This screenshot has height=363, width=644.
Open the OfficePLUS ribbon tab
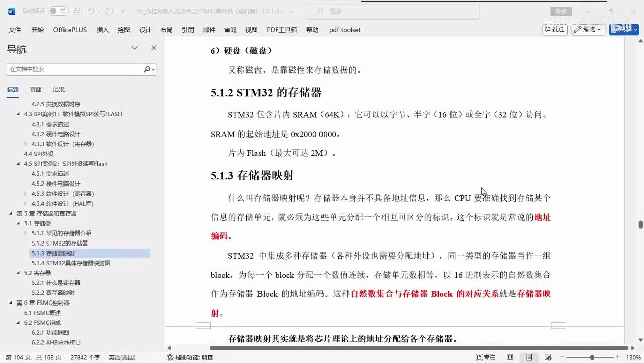tap(70, 30)
